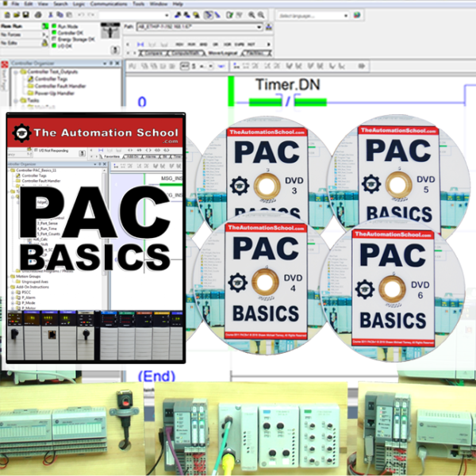Image resolution: width=476 pixels, height=476 pixels.
Task: Insert the XOR instruction
Action: pos(228,44)
